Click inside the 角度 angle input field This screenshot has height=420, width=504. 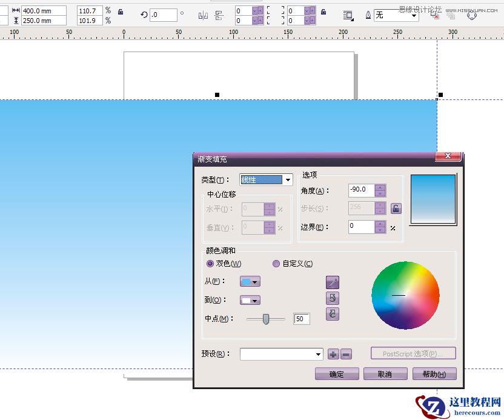click(362, 190)
